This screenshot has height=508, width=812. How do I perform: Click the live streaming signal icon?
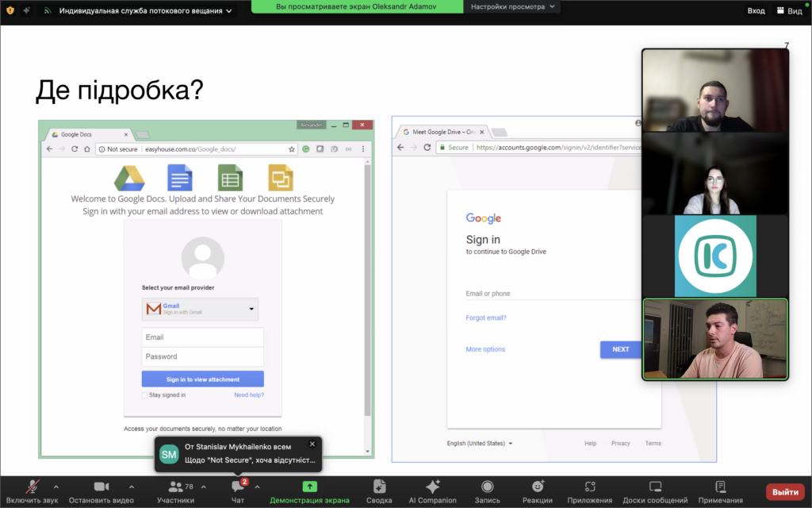[x=47, y=10]
